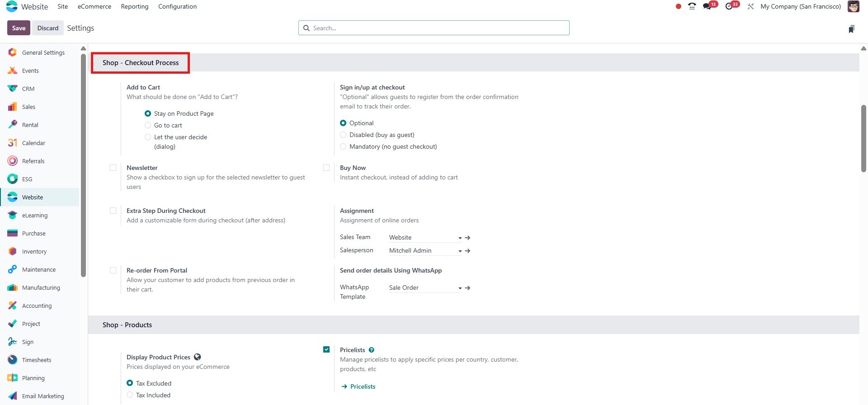Expand the Salesperson dropdown
The width and height of the screenshot is (868, 405).
coord(460,251)
